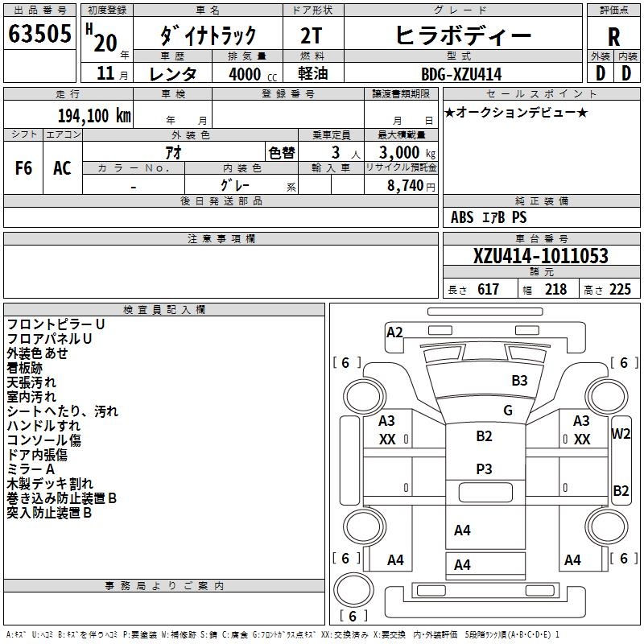The image size is (644, 644).
Task: Click the note 看板跡
Action: pos(25,368)
